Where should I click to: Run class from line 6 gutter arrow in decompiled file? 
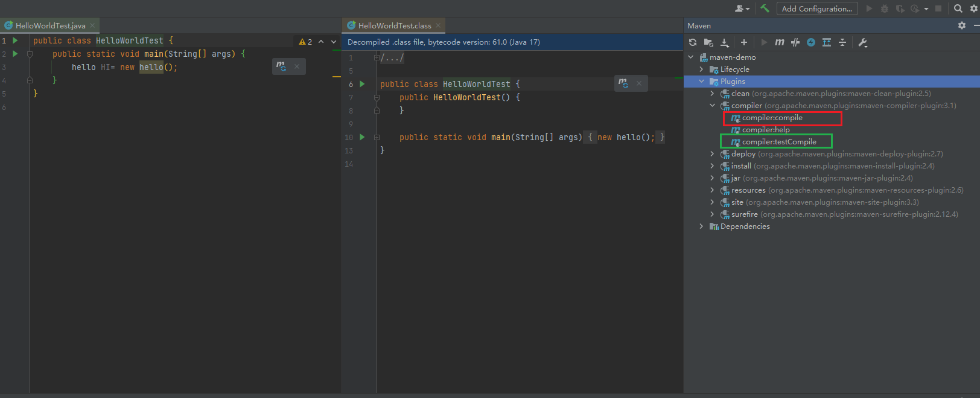pyautogui.click(x=362, y=84)
